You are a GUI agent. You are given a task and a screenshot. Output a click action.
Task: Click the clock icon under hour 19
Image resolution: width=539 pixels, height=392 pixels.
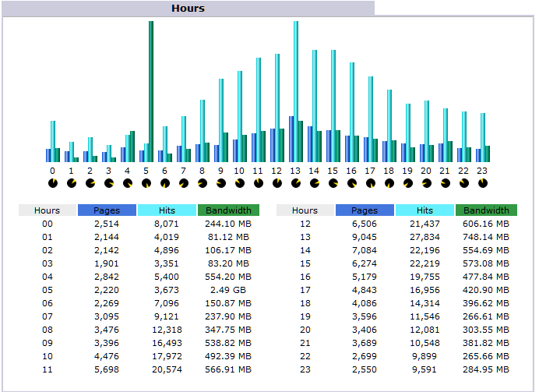click(x=408, y=183)
